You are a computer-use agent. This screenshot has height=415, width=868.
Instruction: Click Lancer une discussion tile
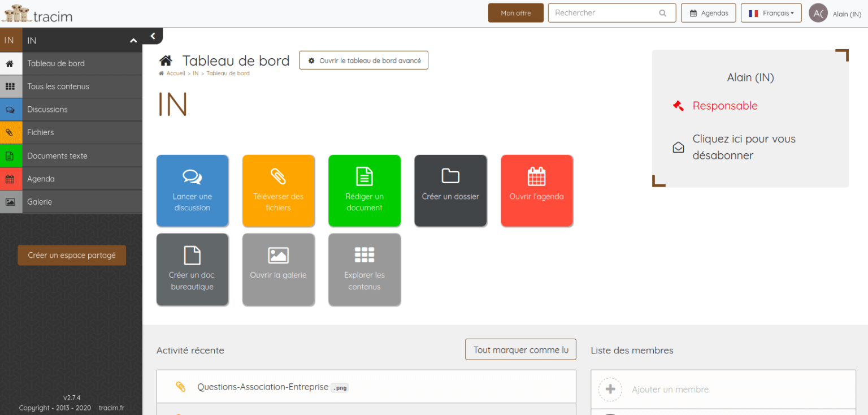[193, 191]
